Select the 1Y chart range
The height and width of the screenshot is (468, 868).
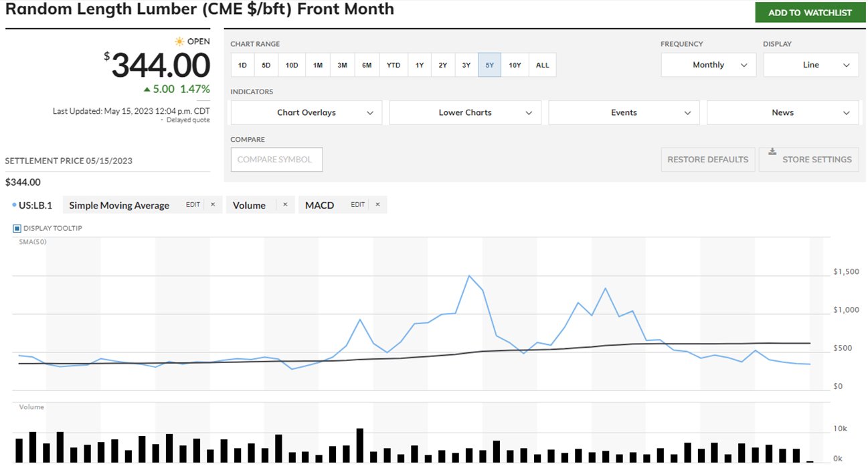[x=420, y=65]
